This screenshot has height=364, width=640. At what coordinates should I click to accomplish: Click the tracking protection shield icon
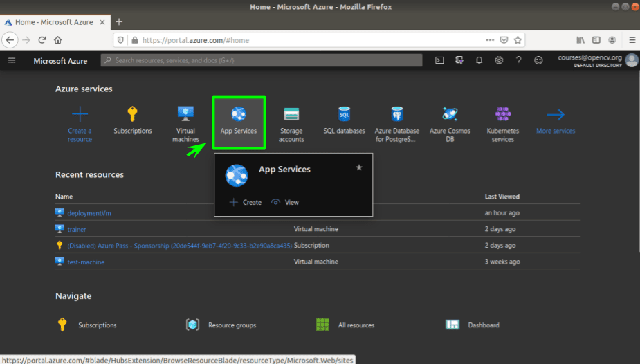(x=120, y=40)
